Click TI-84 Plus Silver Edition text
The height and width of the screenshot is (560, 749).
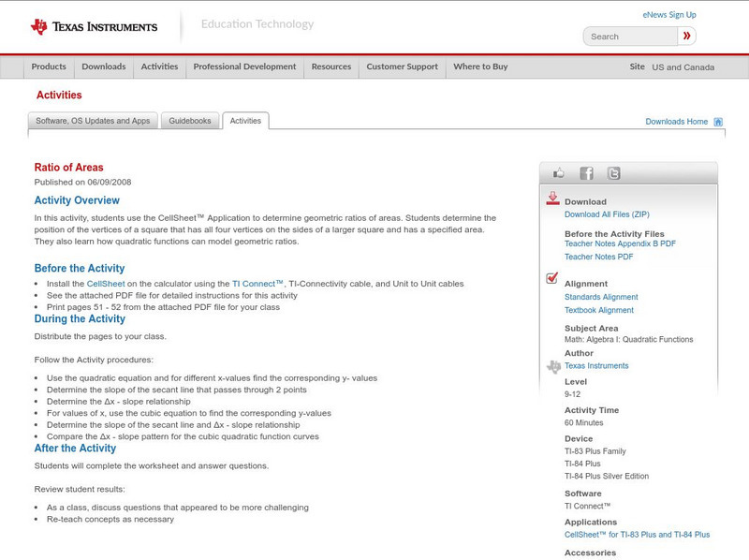(607, 476)
